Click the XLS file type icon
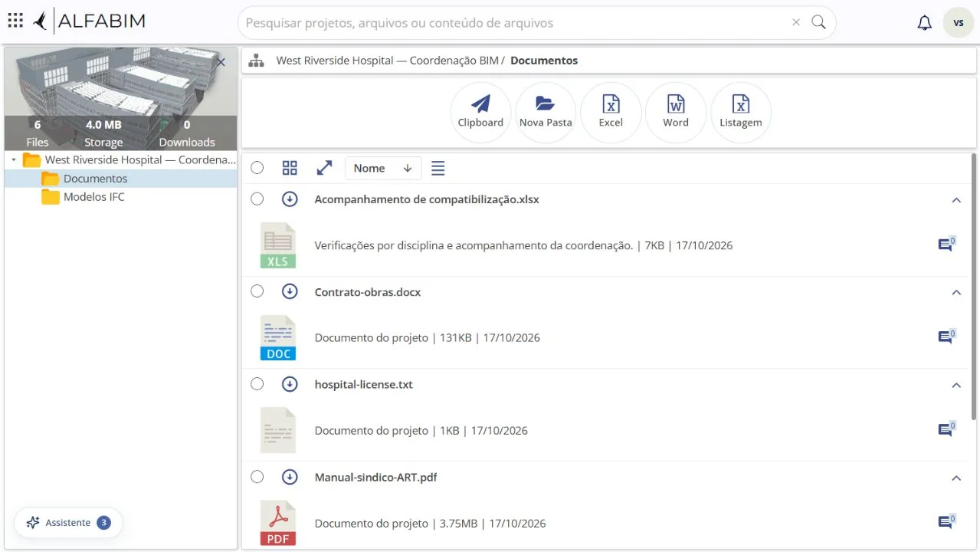 (277, 245)
